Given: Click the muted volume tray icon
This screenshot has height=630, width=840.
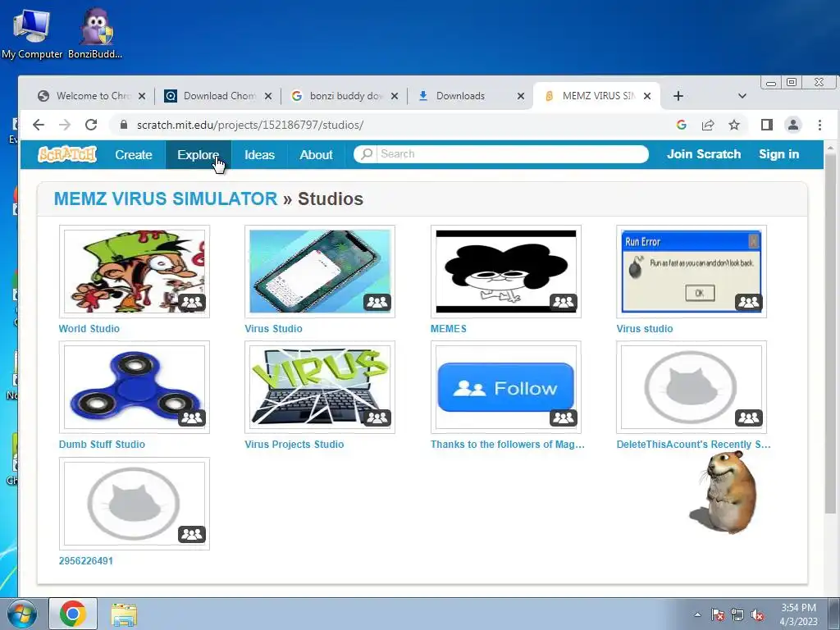Looking at the screenshot, I should coord(757,614).
